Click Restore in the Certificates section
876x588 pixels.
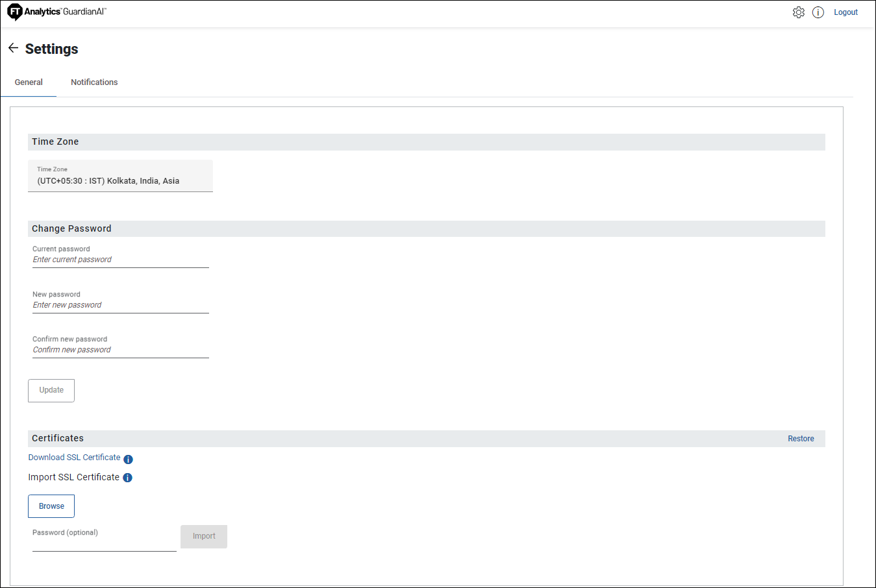coord(801,439)
